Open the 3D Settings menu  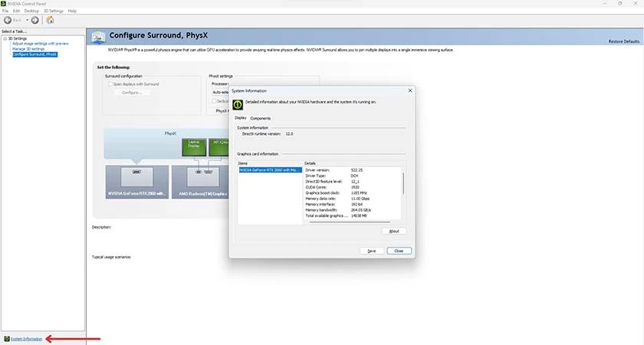click(x=54, y=11)
